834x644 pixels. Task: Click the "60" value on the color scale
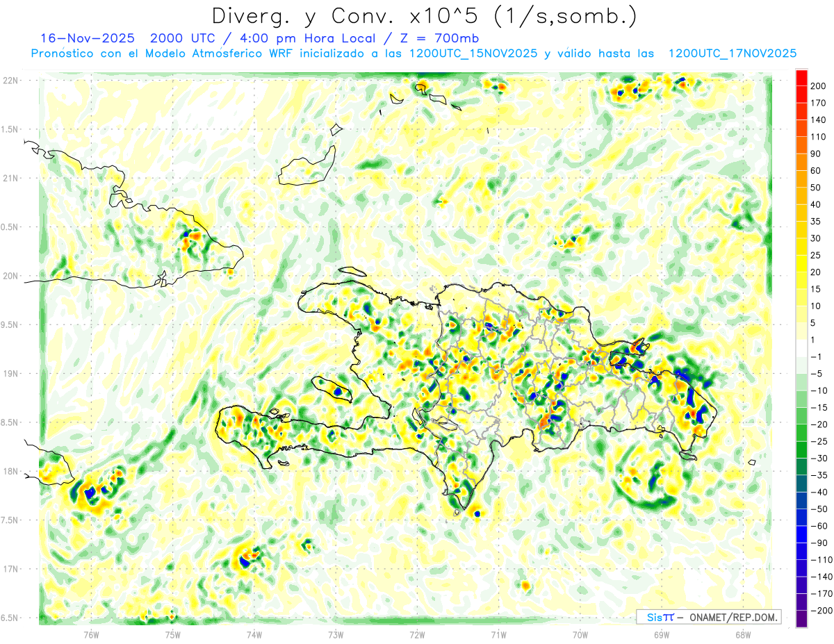pyautogui.click(x=817, y=170)
